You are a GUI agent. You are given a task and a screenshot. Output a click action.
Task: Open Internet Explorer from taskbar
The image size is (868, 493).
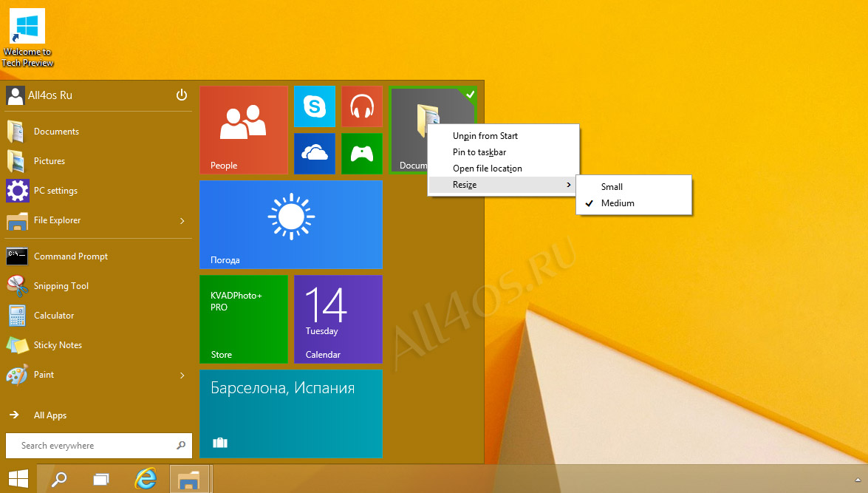145,479
